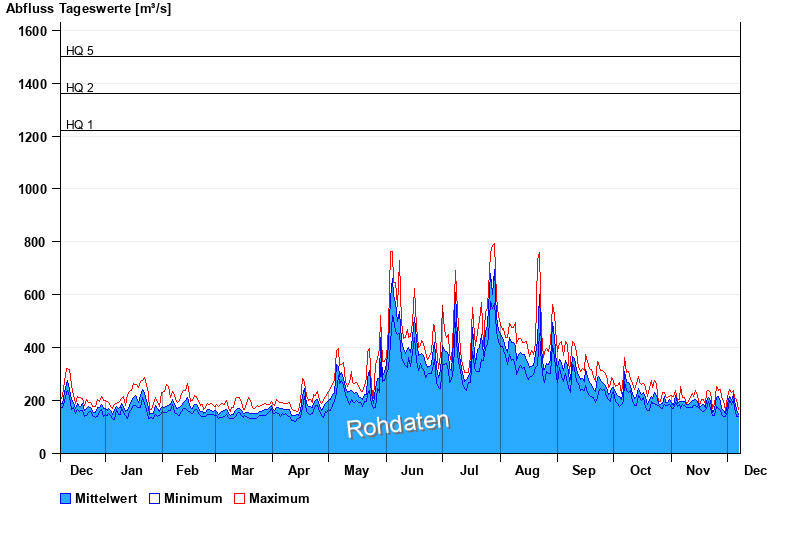Click the 600 value on y-axis

[36, 295]
